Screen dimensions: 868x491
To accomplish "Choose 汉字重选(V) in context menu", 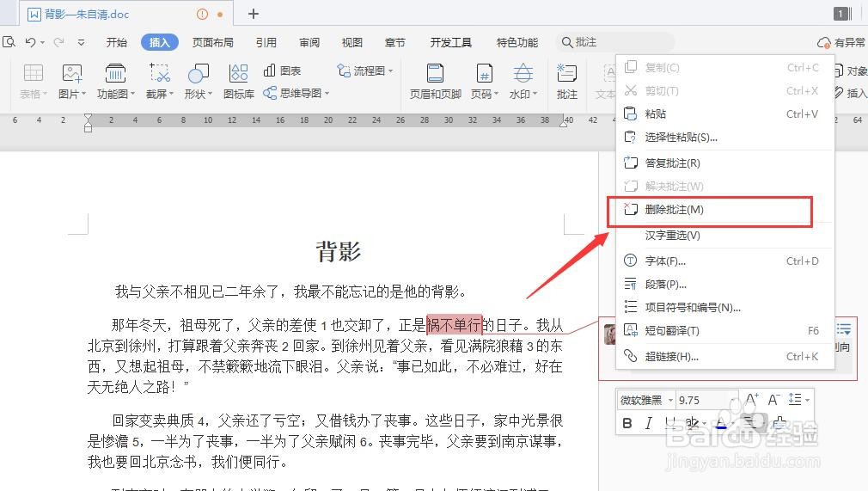I will pyautogui.click(x=725, y=236).
